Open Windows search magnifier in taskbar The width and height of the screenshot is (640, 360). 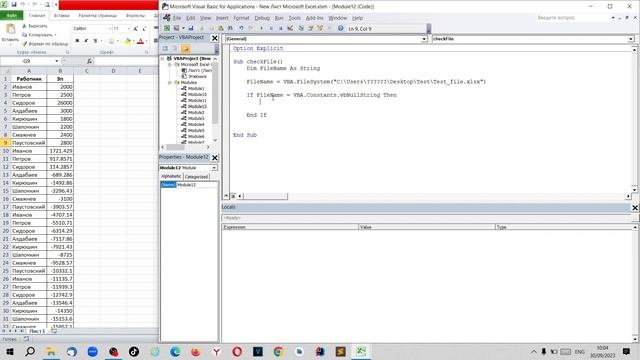pyautogui.click(x=30, y=351)
